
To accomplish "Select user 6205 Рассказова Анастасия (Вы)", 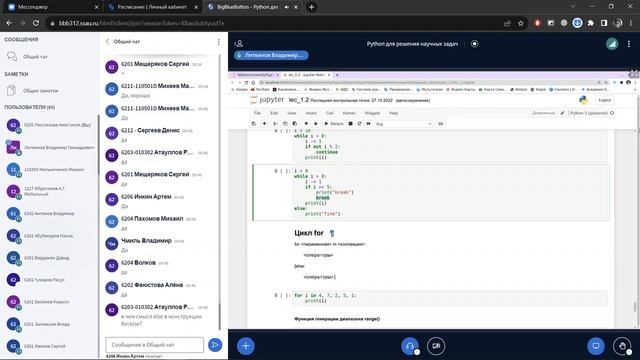I will coord(50,125).
